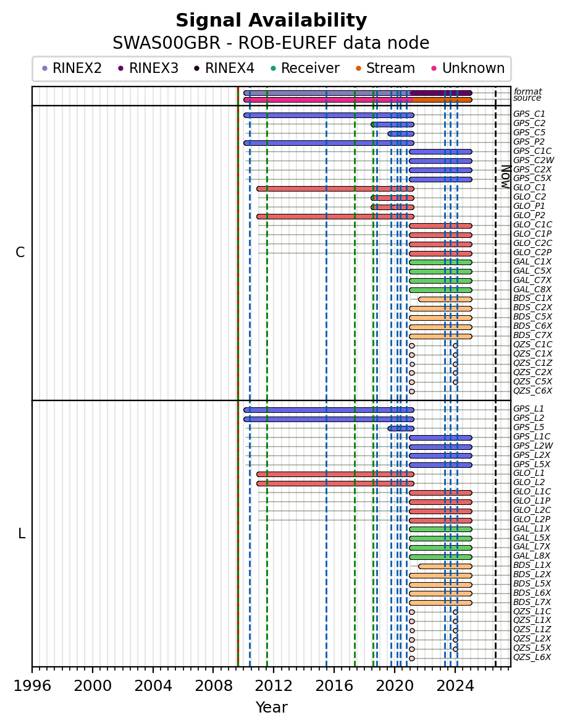
Task: Click the BDS_C7X row label
Action: pos(532,335)
